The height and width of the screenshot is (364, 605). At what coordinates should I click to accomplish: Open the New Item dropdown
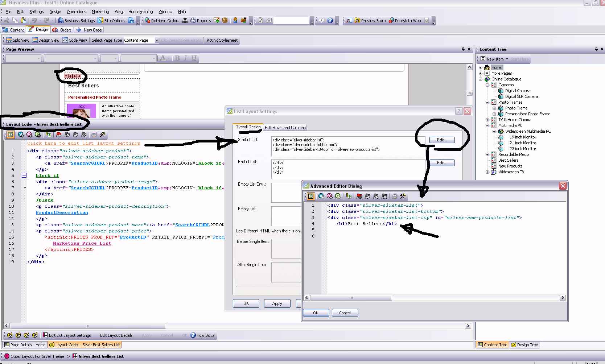pyautogui.click(x=497, y=59)
